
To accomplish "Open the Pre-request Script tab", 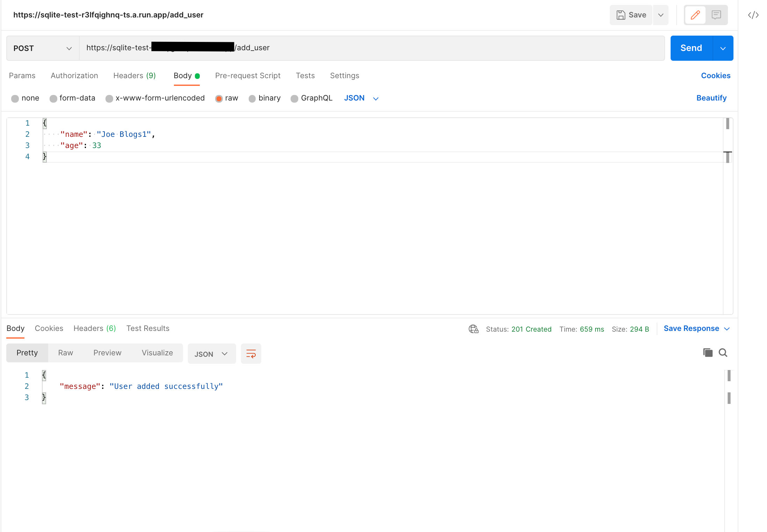I will [x=248, y=76].
